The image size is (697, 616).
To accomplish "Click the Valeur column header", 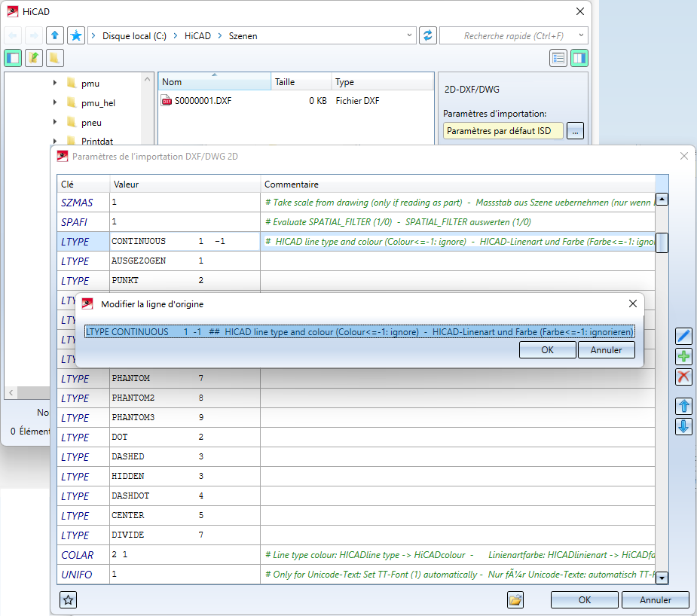I will (x=185, y=184).
